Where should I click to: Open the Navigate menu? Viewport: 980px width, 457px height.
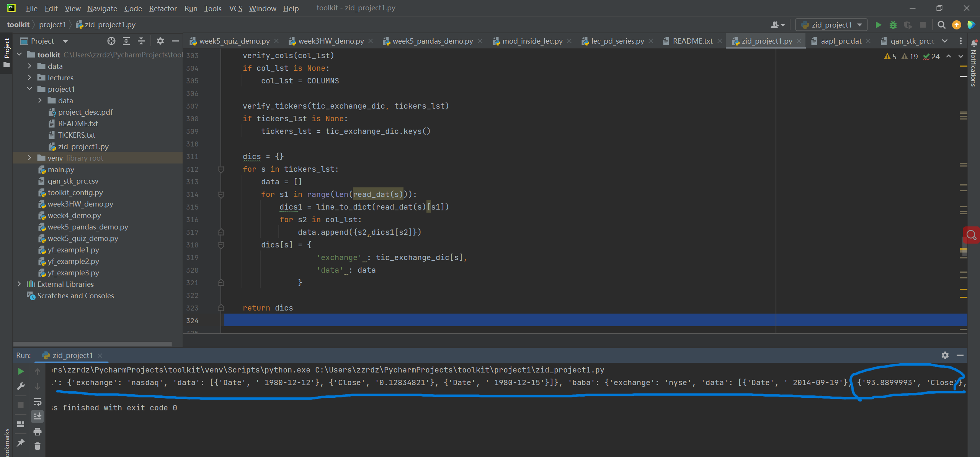(102, 8)
